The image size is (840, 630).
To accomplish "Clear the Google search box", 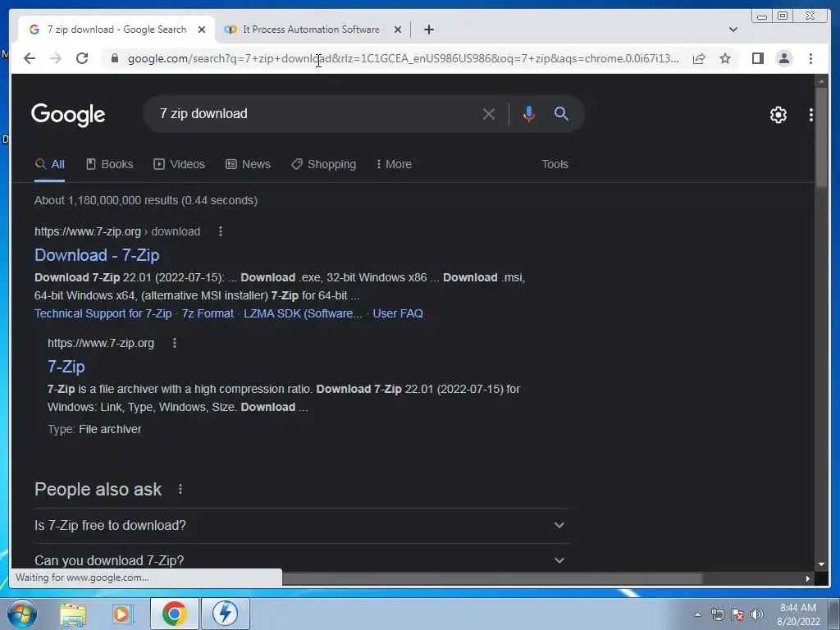I will coord(489,114).
